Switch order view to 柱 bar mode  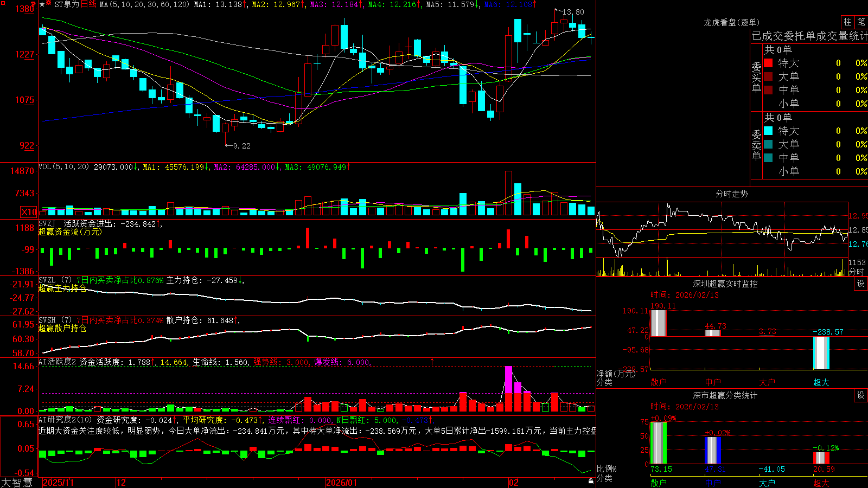tap(847, 22)
